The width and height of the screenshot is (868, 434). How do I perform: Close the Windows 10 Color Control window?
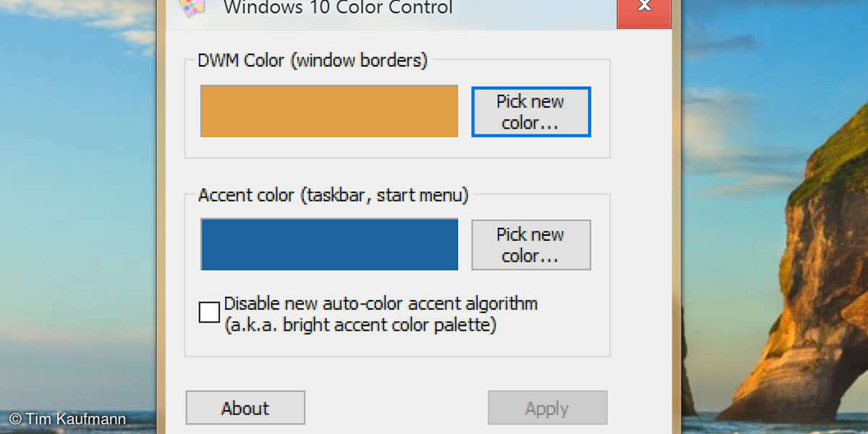click(644, 9)
